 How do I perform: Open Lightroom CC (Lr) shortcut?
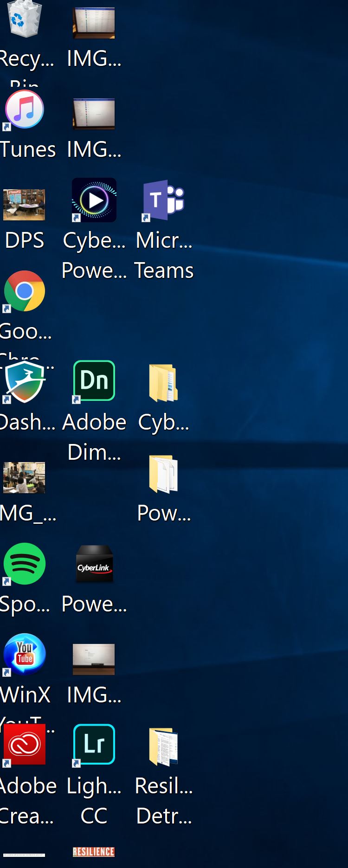[x=94, y=745]
